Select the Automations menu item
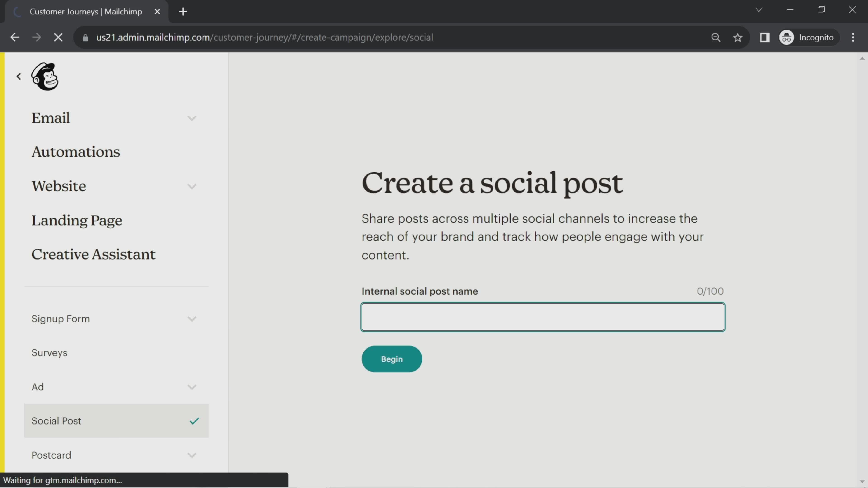The width and height of the screenshot is (868, 488). 76,151
